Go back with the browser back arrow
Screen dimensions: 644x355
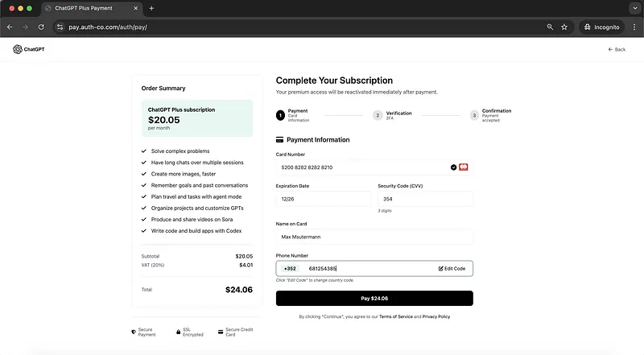point(10,27)
